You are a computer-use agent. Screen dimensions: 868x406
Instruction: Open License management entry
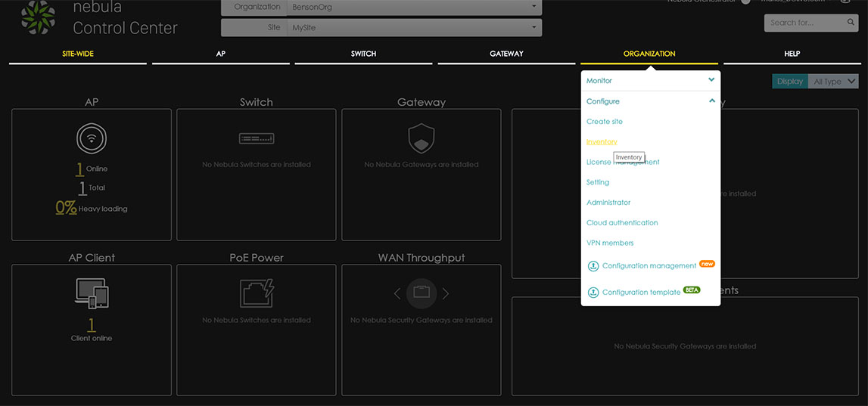(623, 162)
